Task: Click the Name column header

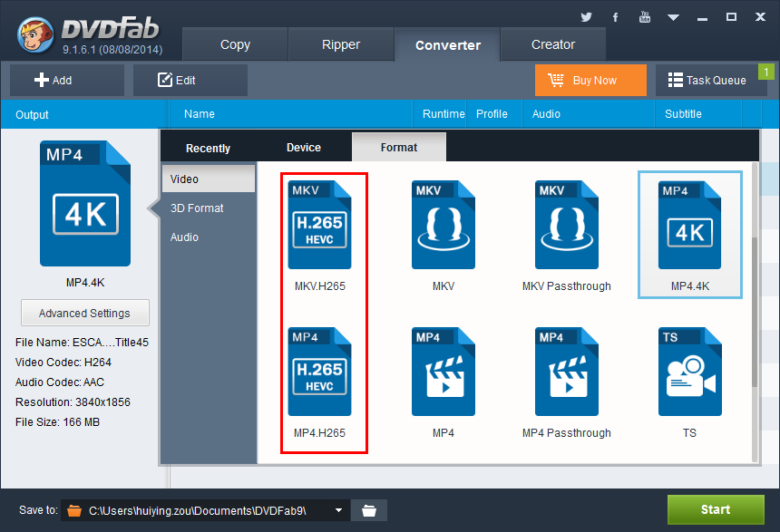Action: (x=200, y=114)
